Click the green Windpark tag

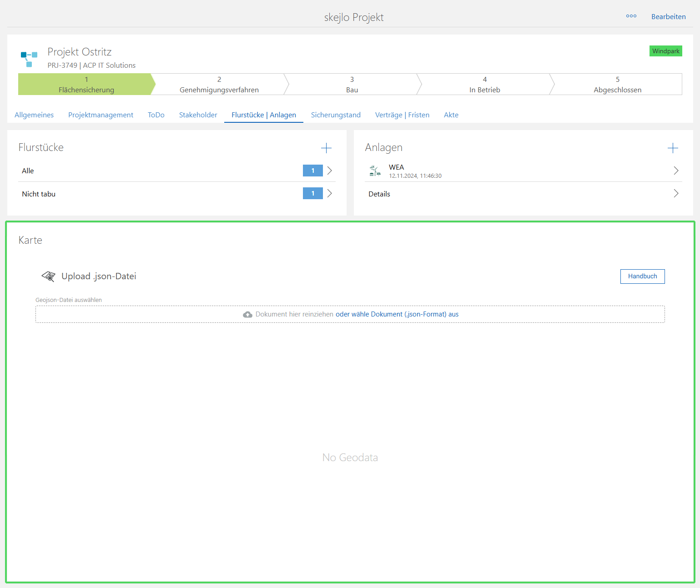pos(665,51)
